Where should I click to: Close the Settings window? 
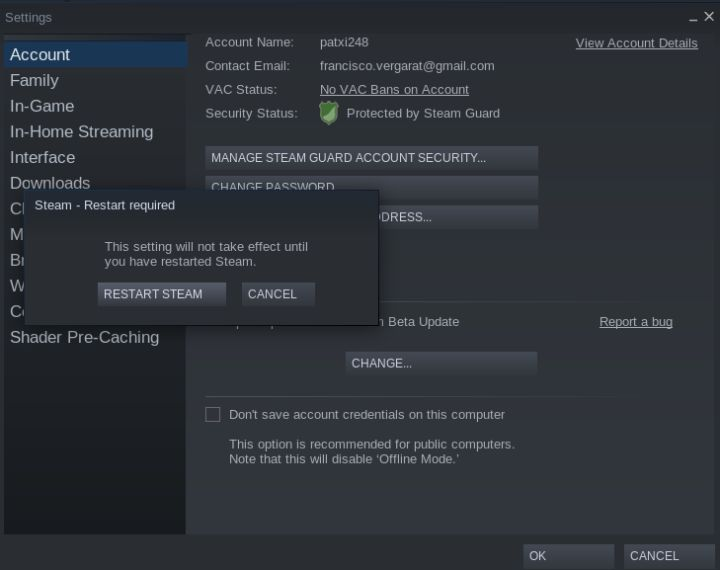pyautogui.click(x=709, y=17)
